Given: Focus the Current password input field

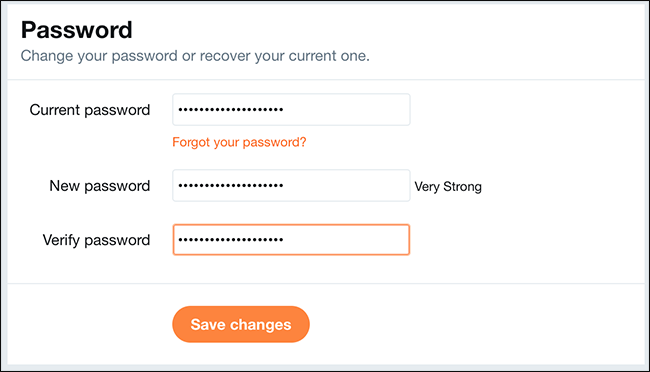Looking at the screenshot, I should [291, 109].
